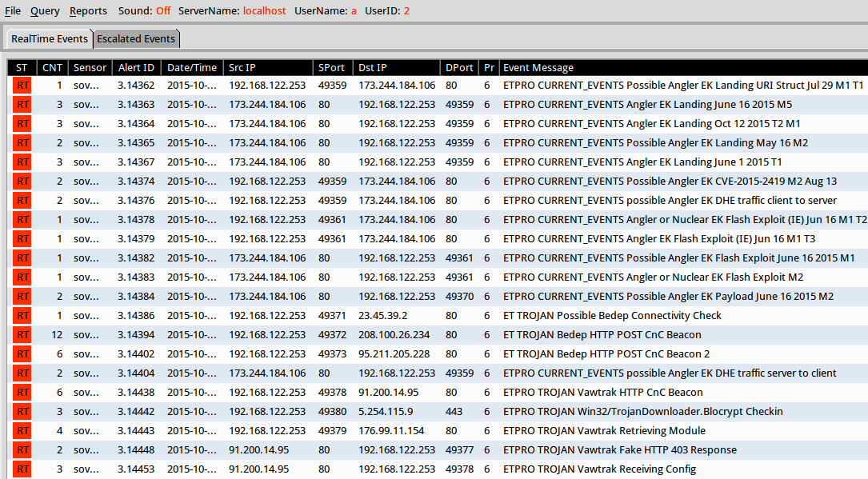The height and width of the screenshot is (479, 868).
Task: Select the RealTime Events tab
Action: 50,38
